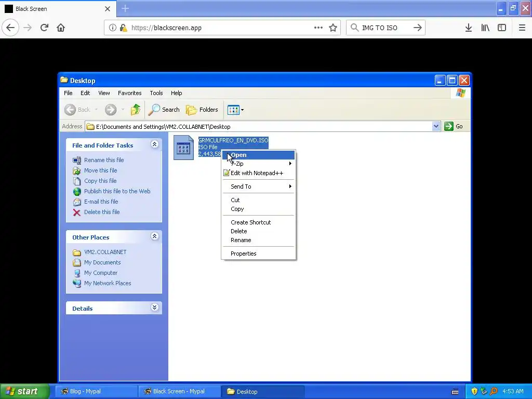Image resolution: width=532 pixels, height=399 pixels.
Task: Open Properties from the context menu
Action: [259, 254]
